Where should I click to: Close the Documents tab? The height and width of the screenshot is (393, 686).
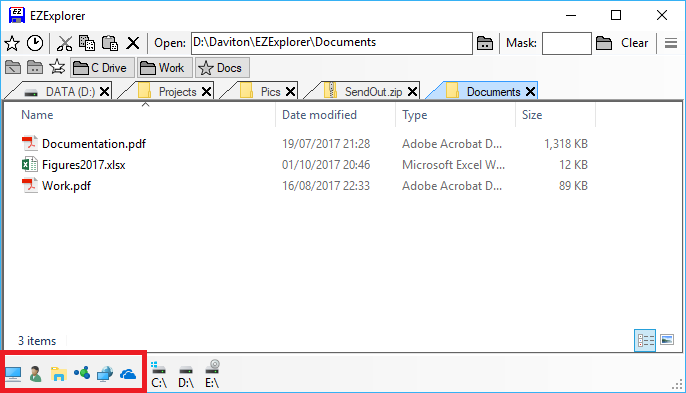coord(531,91)
